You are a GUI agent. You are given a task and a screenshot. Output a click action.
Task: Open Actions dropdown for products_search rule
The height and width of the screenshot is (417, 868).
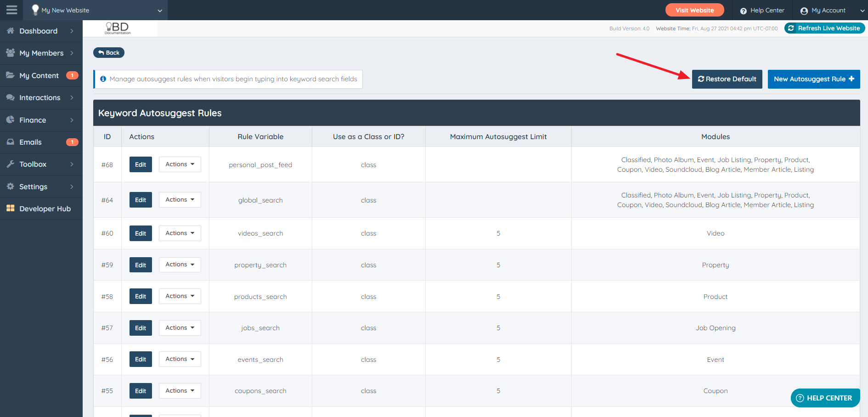(180, 296)
